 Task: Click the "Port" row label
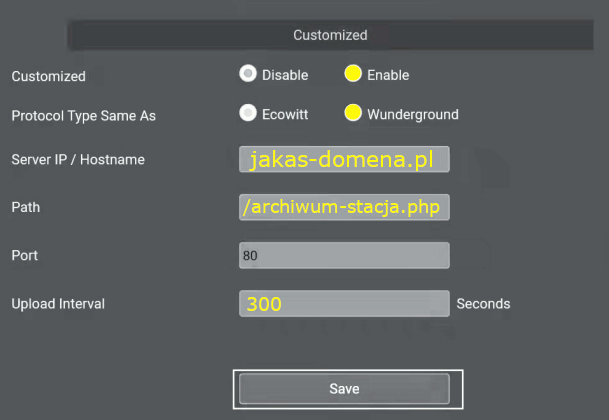24,255
